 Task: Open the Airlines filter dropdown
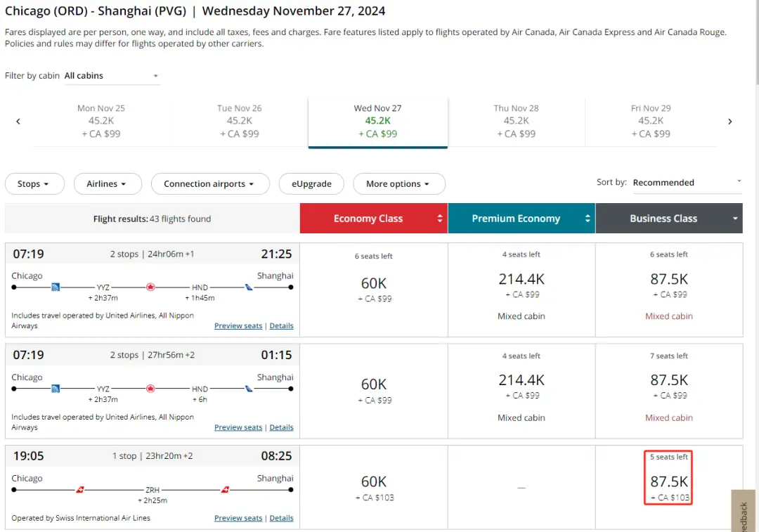click(x=108, y=184)
